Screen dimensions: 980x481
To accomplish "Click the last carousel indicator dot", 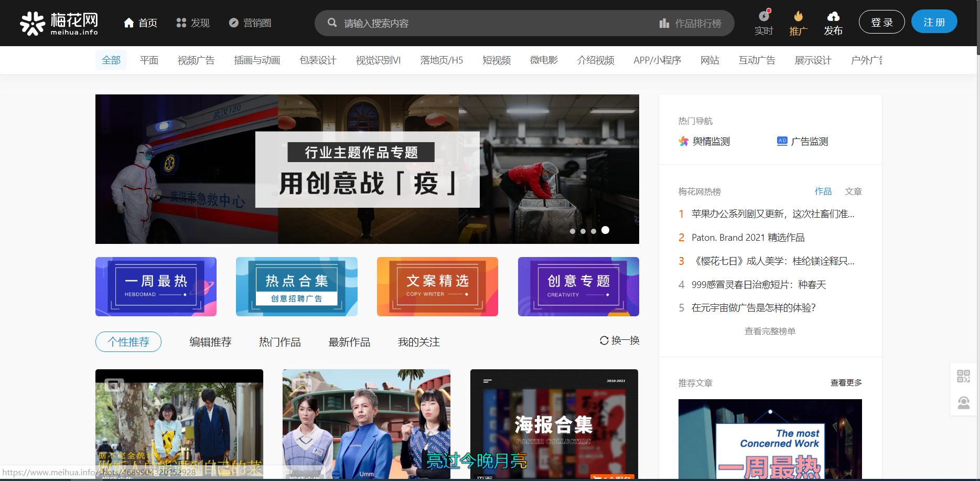I will pyautogui.click(x=606, y=230).
